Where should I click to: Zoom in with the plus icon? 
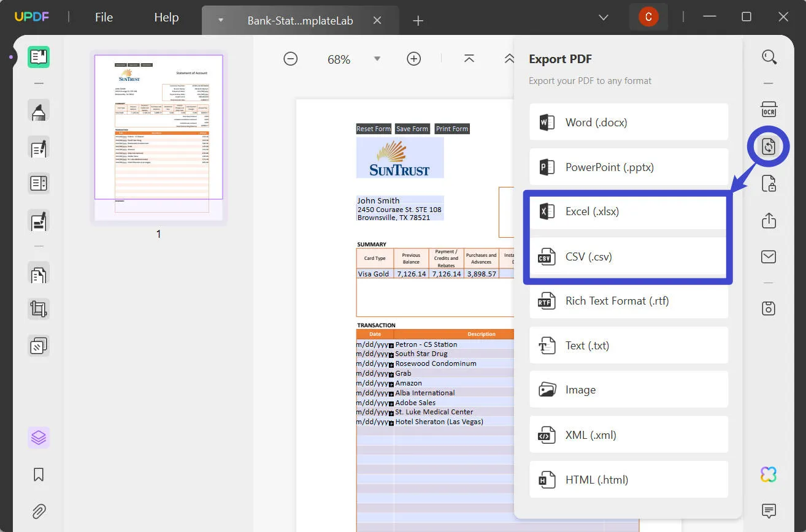414,59
